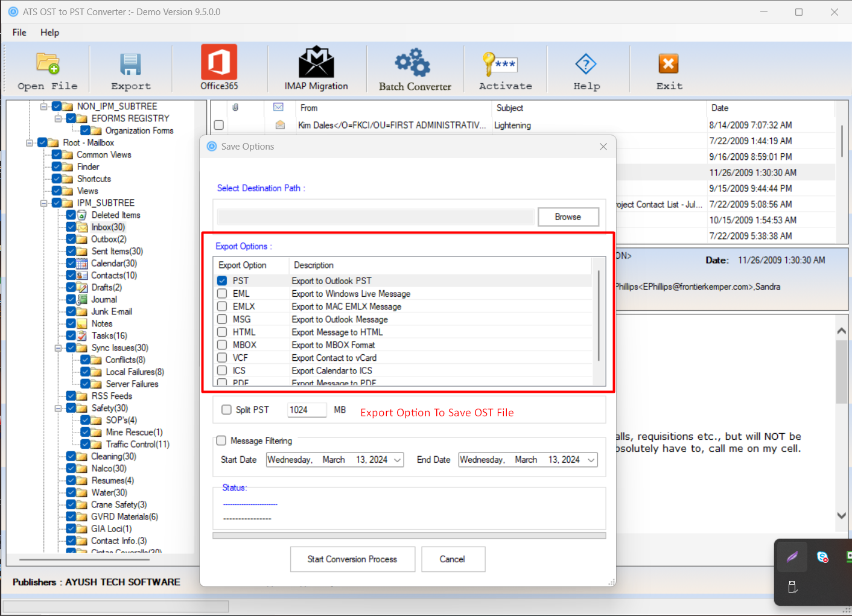Open the Start Date dropdown calendar
Screen dimensions: 852x616
(398, 460)
